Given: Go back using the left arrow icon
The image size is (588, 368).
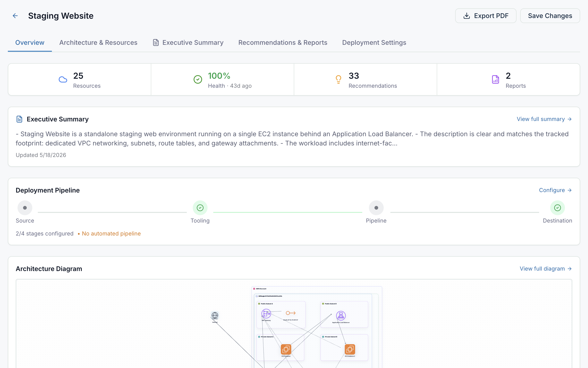Looking at the screenshot, I should click(x=15, y=16).
